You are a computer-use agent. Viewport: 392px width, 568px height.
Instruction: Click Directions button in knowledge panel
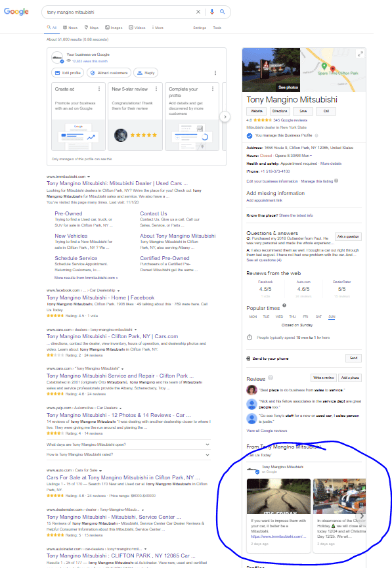coord(280,111)
